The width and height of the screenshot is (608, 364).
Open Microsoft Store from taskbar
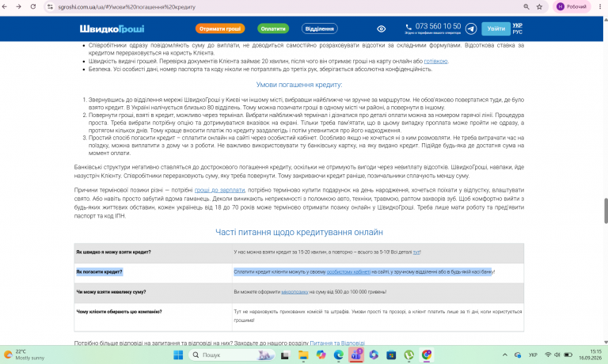391,355
